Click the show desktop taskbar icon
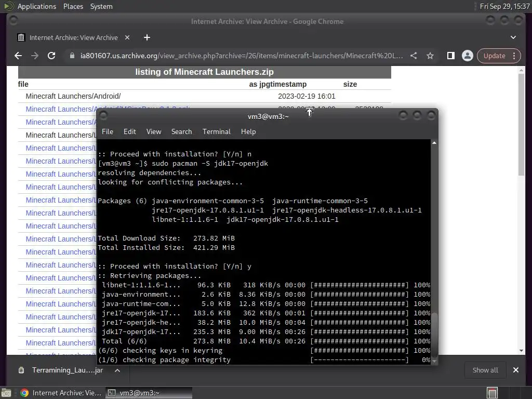This screenshot has width=532, height=399. pos(6,393)
